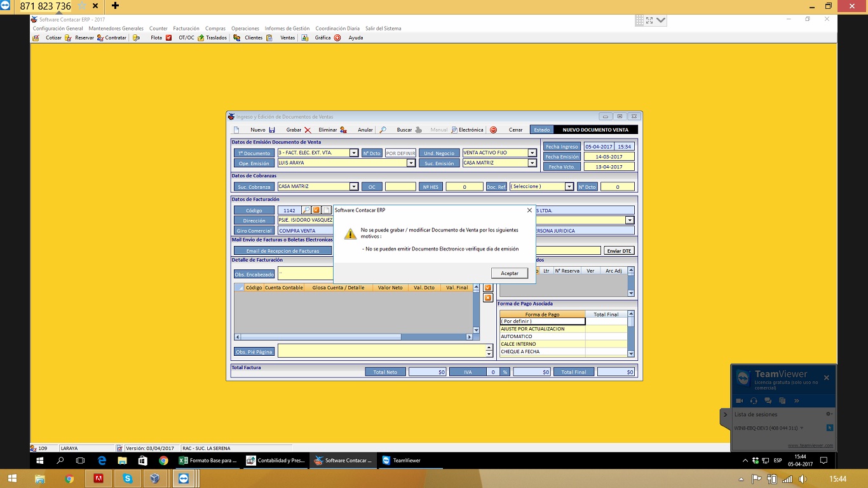Expand the Doc. Ref. Seleccione dropdown

569,187
